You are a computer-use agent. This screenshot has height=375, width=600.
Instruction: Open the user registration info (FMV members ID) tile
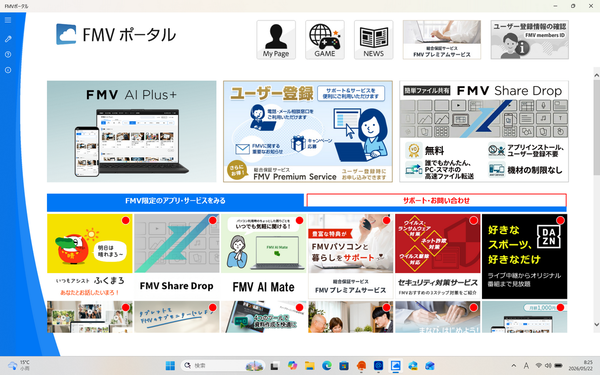click(530, 40)
